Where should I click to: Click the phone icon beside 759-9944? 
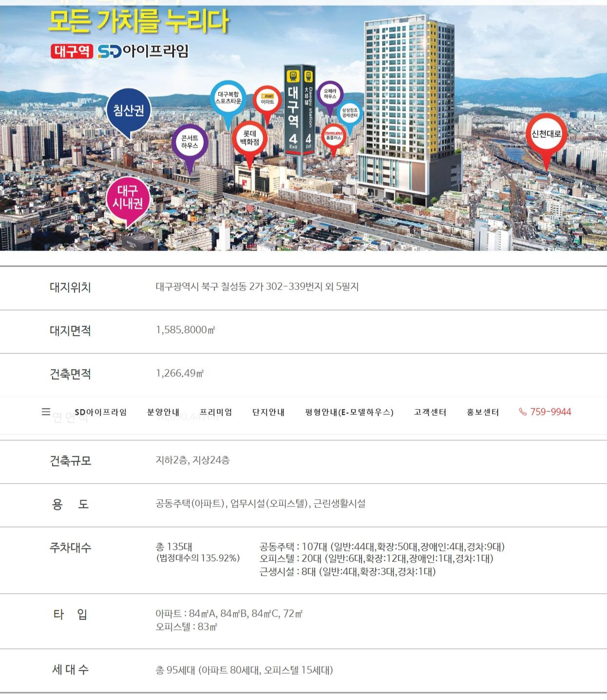coord(523,412)
